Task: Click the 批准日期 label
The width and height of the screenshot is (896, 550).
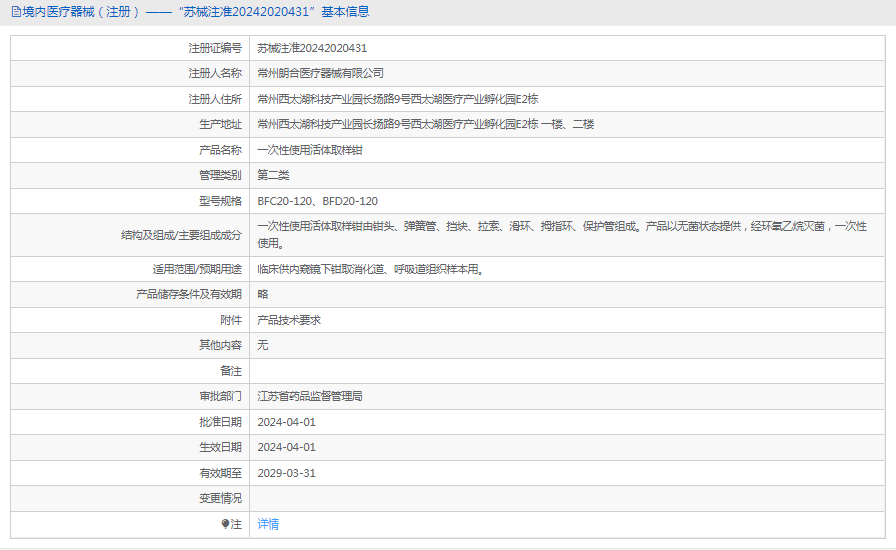Action: (x=220, y=422)
